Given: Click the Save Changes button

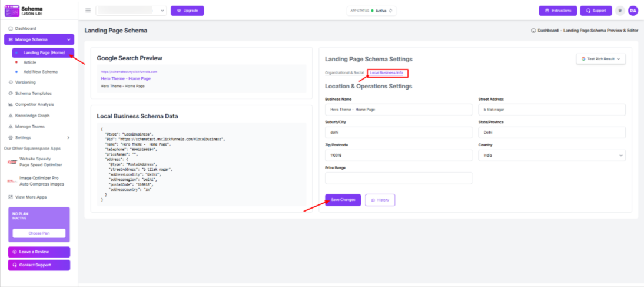Looking at the screenshot, I should click(343, 200).
